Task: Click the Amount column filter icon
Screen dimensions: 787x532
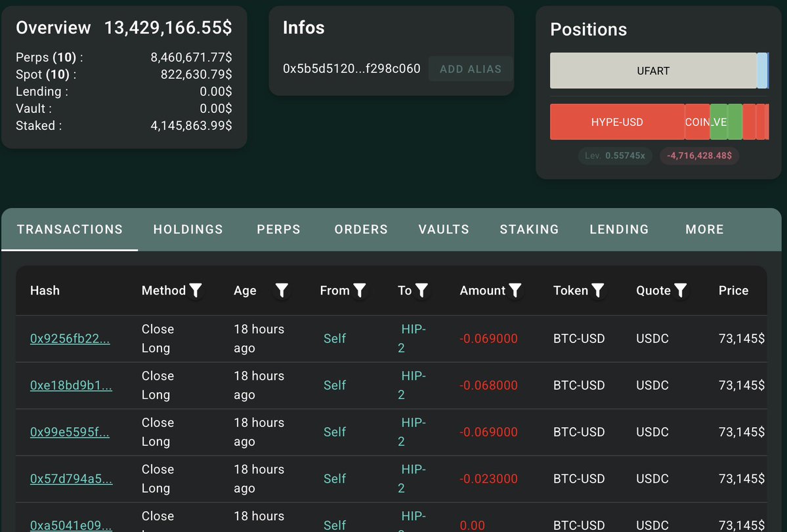Action: click(x=515, y=291)
